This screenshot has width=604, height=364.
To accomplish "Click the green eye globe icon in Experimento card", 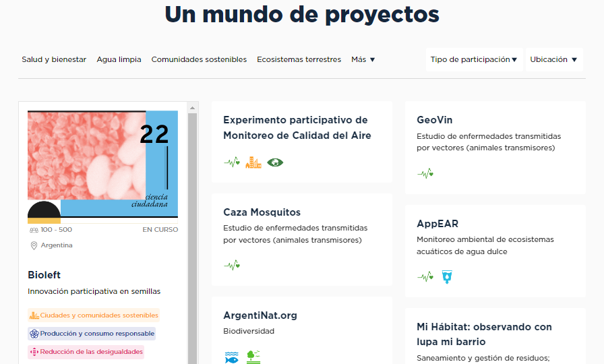I will pos(275,162).
